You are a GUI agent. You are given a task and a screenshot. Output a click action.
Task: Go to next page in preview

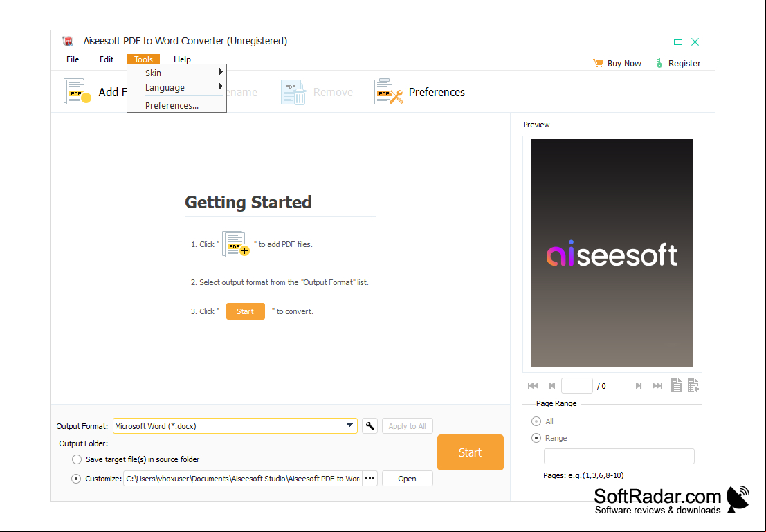639,386
